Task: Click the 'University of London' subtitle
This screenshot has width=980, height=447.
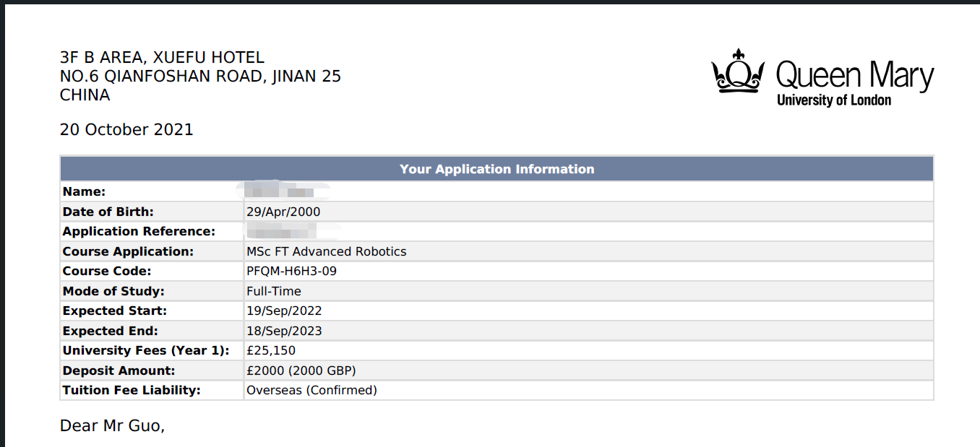Action: [833, 100]
